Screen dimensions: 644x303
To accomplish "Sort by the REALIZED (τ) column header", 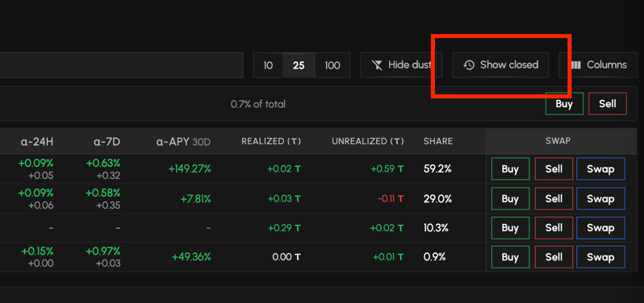I will (x=271, y=142).
